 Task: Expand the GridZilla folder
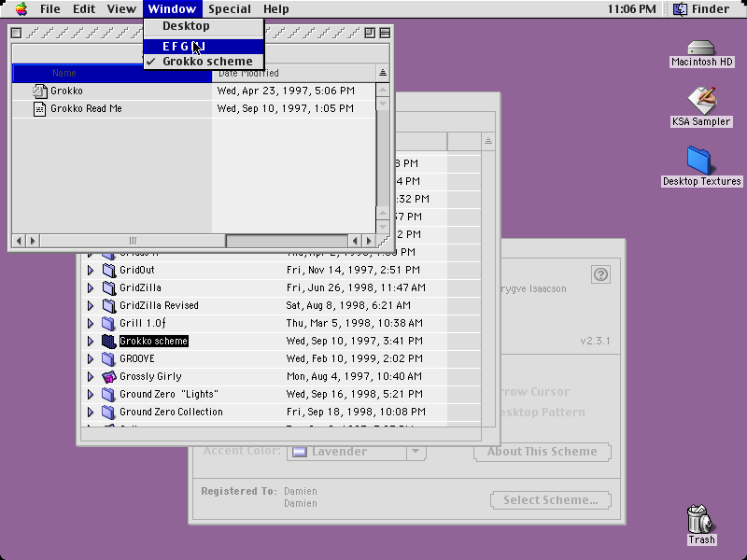[x=91, y=287]
